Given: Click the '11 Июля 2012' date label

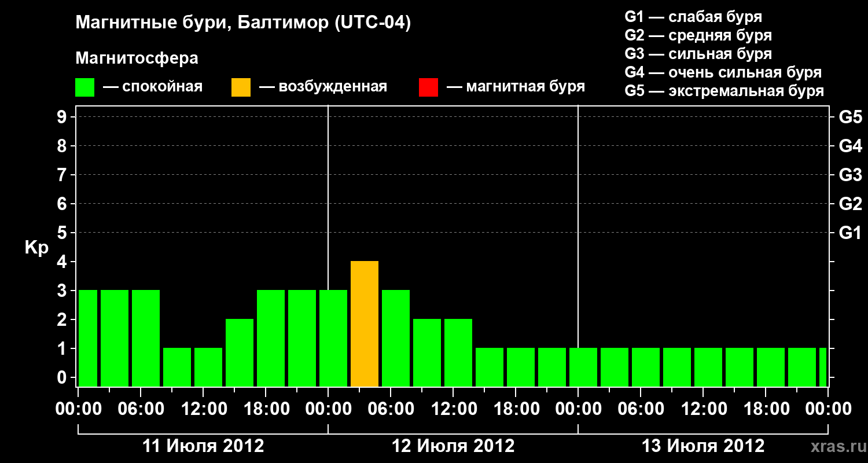Looking at the screenshot, I should click(203, 446).
